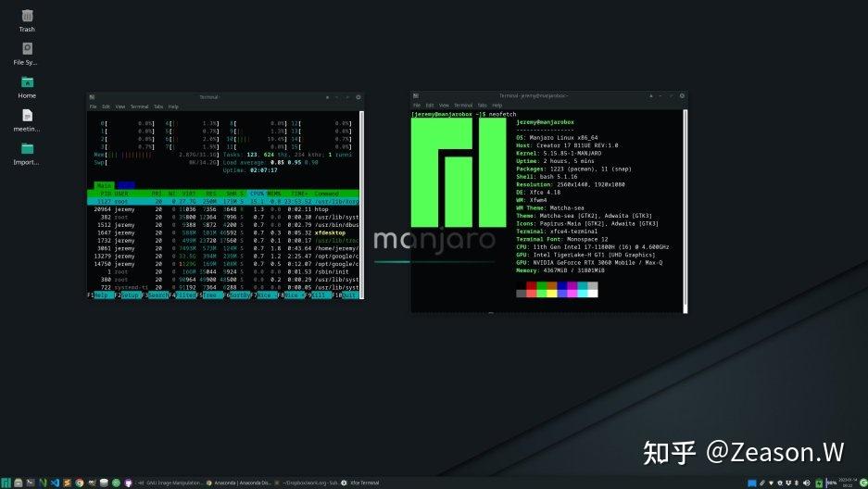The image size is (868, 489).
Task: Click the green logout icon in the panel
Action: (x=863, y=483)
